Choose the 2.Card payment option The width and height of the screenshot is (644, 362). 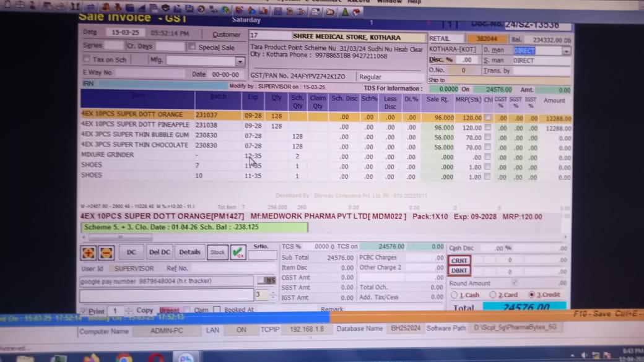[x=493, y=295]
